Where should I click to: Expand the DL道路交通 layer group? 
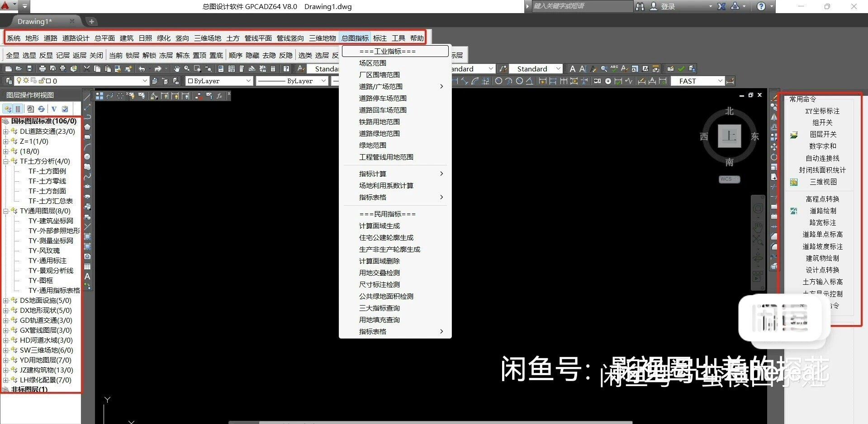tap(5, 132)
